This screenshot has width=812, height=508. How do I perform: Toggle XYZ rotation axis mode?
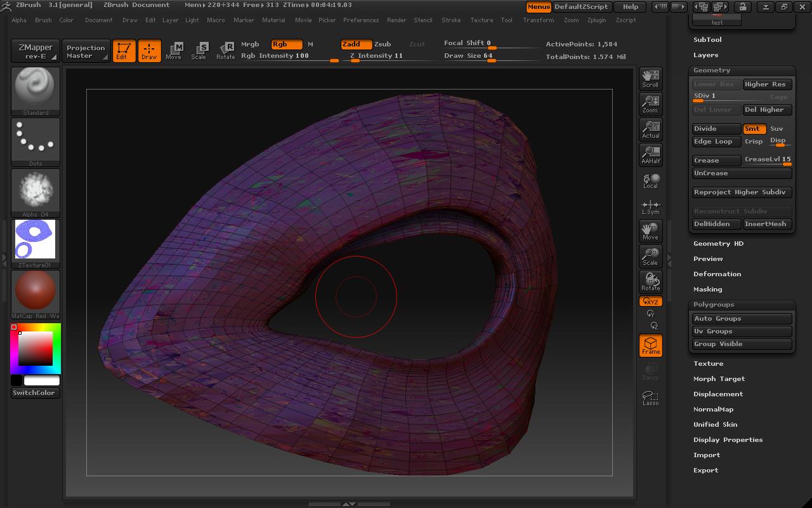(650, 302)
